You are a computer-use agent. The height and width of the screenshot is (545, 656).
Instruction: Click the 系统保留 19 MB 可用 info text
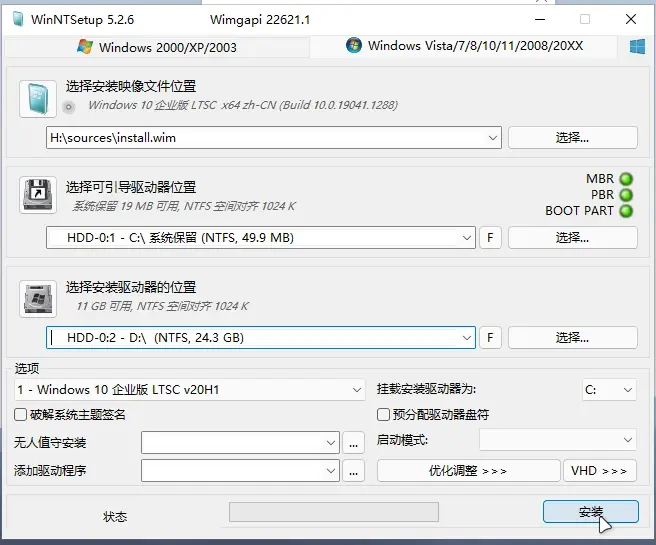click(x=184, y=206)
